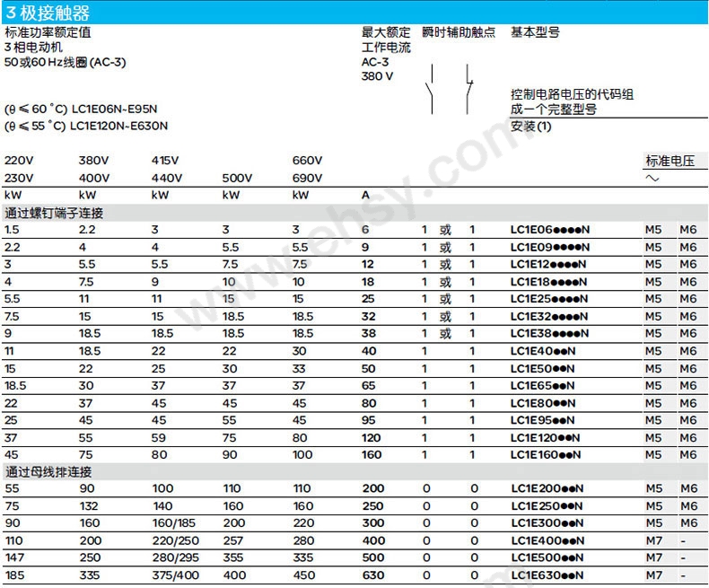
Task: Select the model LC1E32●●●●N
Action: pos(549,317)
